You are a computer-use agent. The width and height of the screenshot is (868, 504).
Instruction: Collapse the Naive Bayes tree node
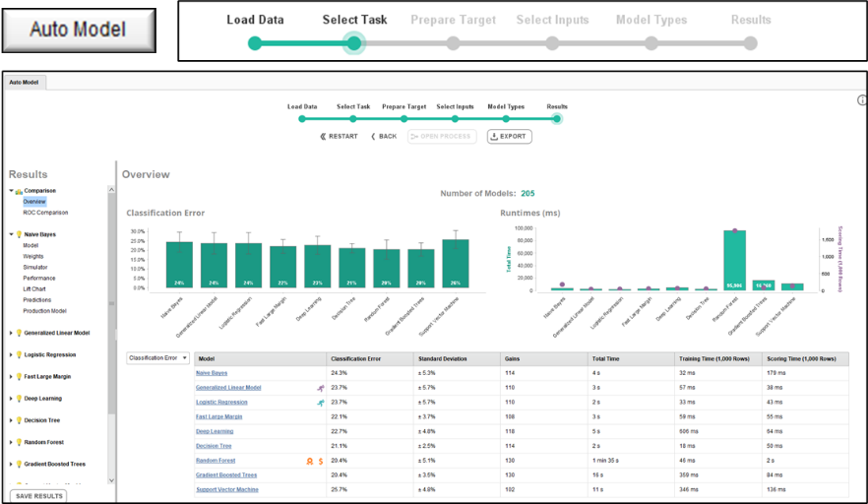11,234
